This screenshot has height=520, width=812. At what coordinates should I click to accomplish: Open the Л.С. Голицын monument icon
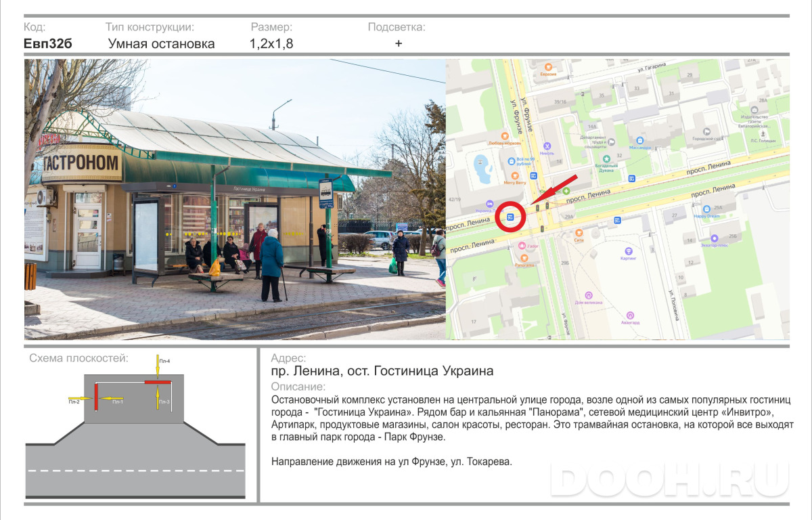(763, 133)
